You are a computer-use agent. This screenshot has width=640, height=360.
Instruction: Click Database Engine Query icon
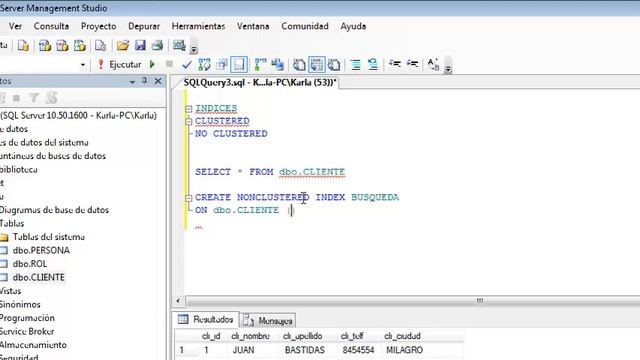coord(24,46)
